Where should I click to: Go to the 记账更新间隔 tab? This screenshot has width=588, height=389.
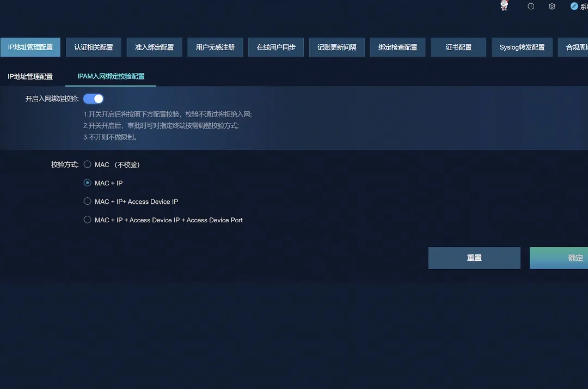337,47
